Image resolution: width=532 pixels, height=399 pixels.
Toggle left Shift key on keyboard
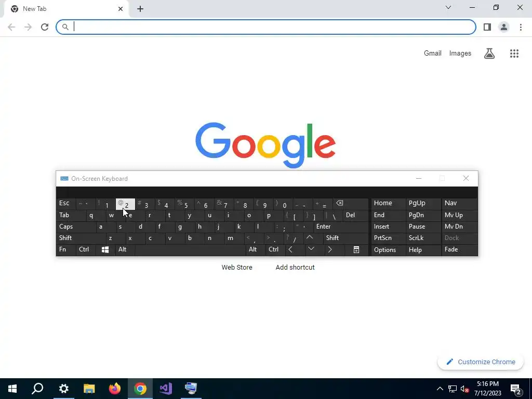(x=81, y=238)
